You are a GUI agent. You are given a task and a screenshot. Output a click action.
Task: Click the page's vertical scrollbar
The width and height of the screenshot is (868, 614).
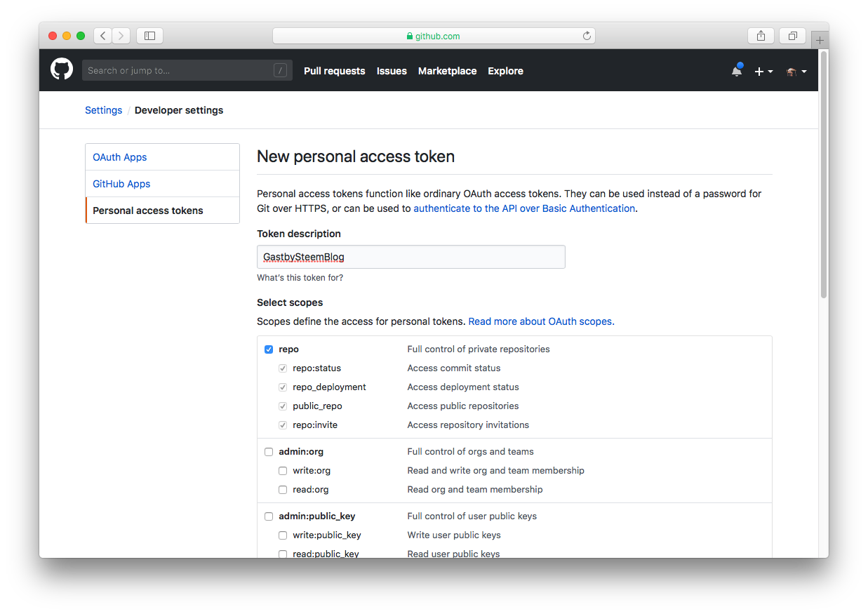[x=823, y=175]
